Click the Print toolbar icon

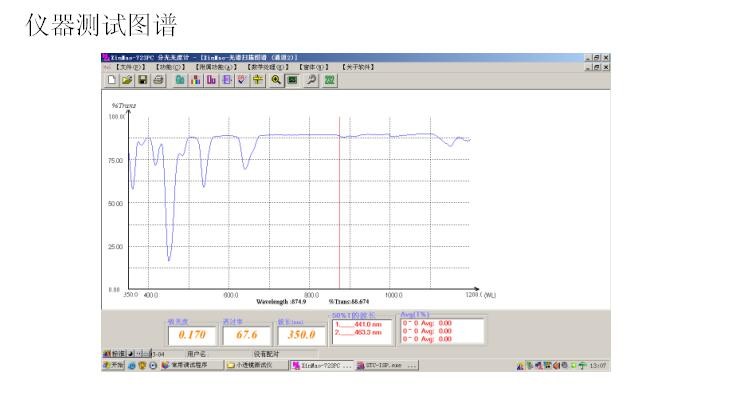tap(158, 79)
